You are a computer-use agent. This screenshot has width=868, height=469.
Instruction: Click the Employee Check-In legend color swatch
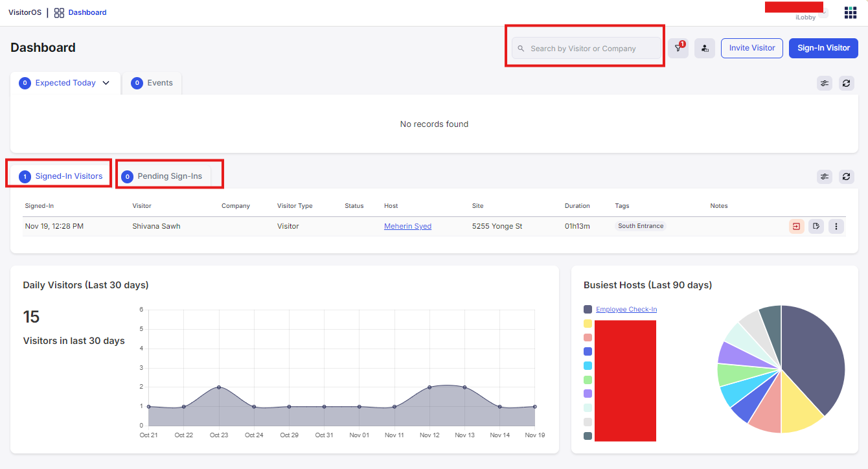coord(588,310)
